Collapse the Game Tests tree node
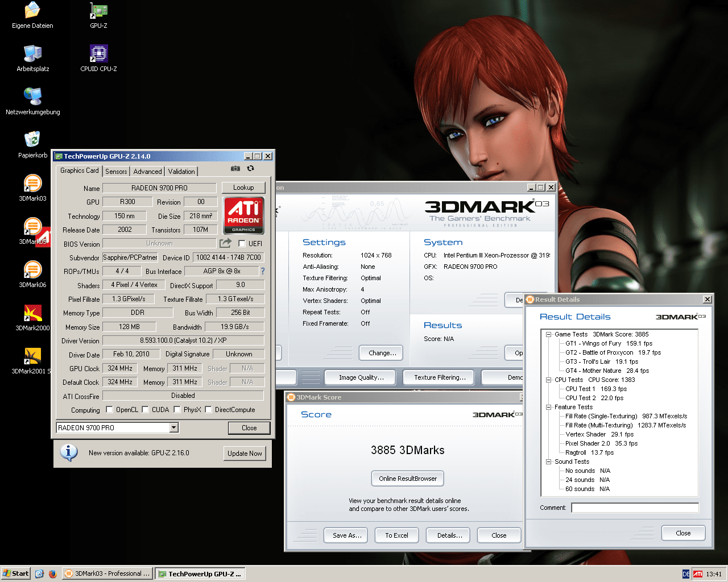The image size is (728, 582). pos(549,334)
